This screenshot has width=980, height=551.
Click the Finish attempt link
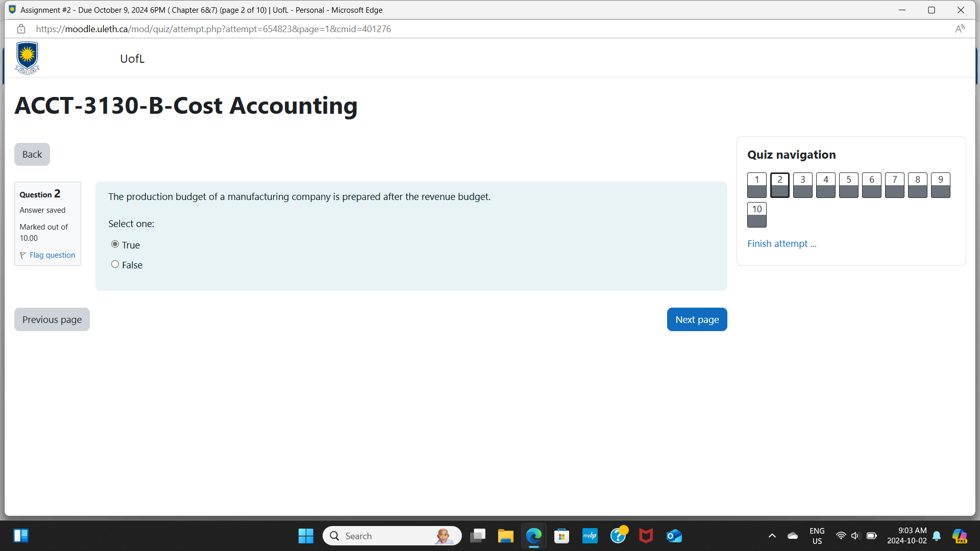[781, 244]
